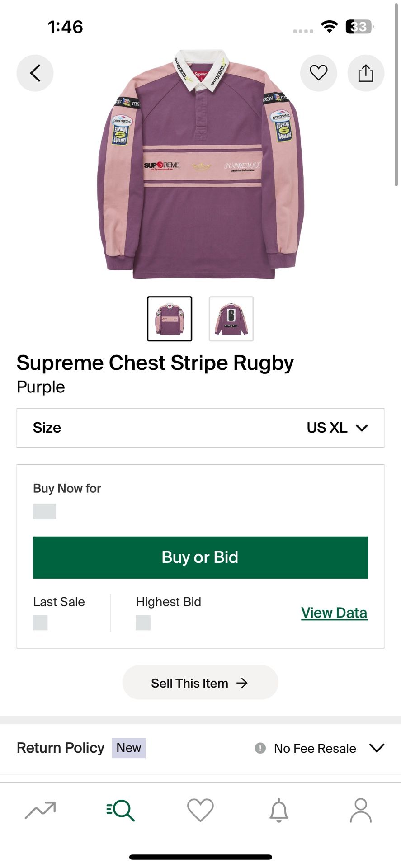Open the favorites heart tab
This screenshot has width=401, height=868.
200,810
